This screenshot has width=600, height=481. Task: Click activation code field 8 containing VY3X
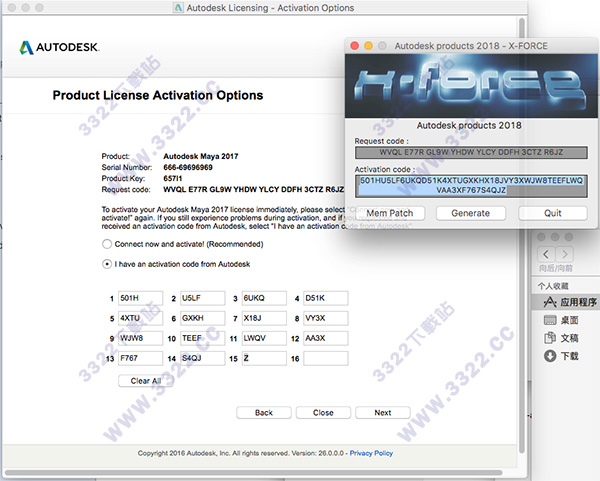[x=326, y=318]
